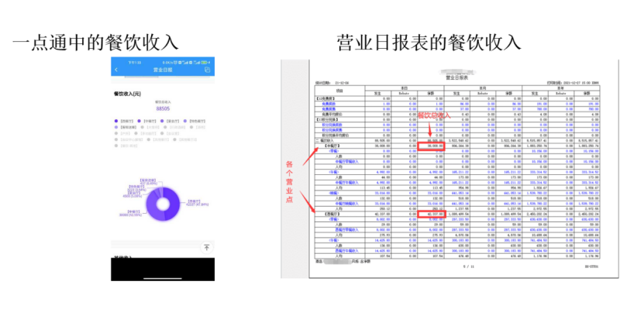Toggle the 客房送餐 legend item

click(x=126, y=128)
